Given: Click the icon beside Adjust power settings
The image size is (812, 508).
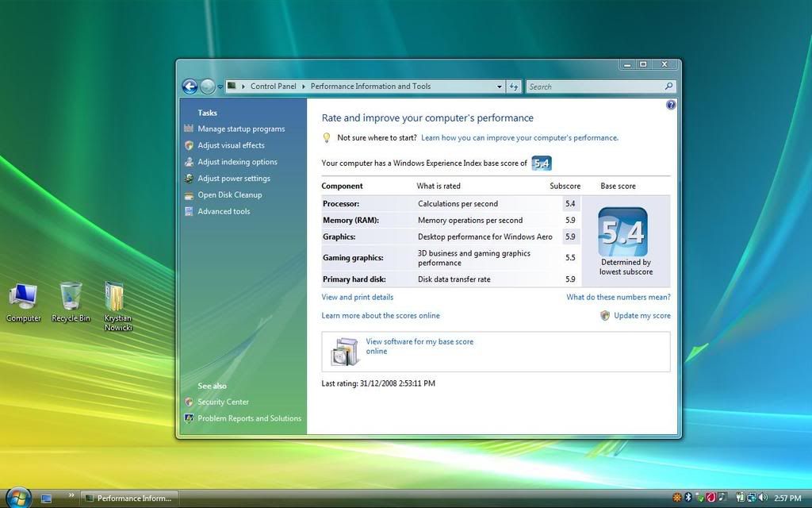Looking at the screenshot, I should (189, 179).
